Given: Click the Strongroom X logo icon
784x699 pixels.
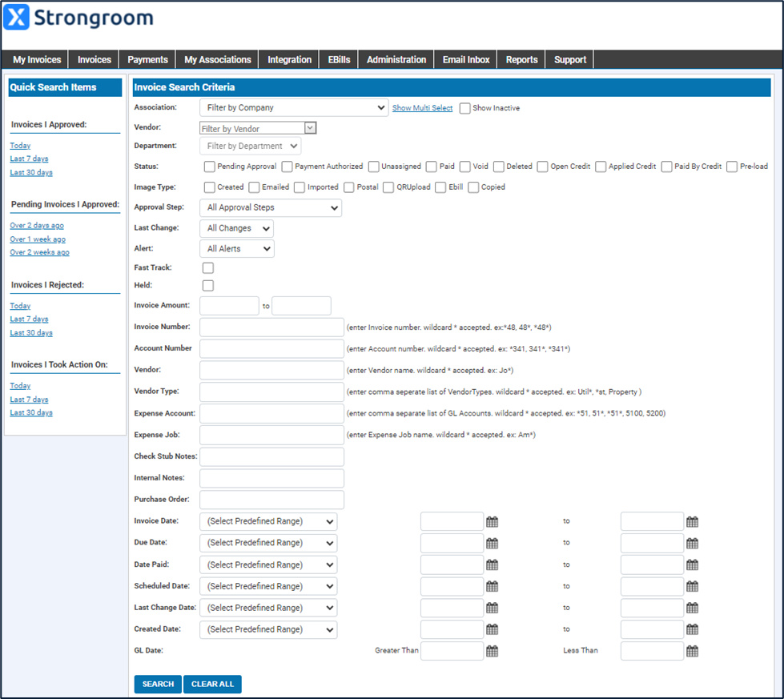Looking at the screenshot, I should point(17,17).
